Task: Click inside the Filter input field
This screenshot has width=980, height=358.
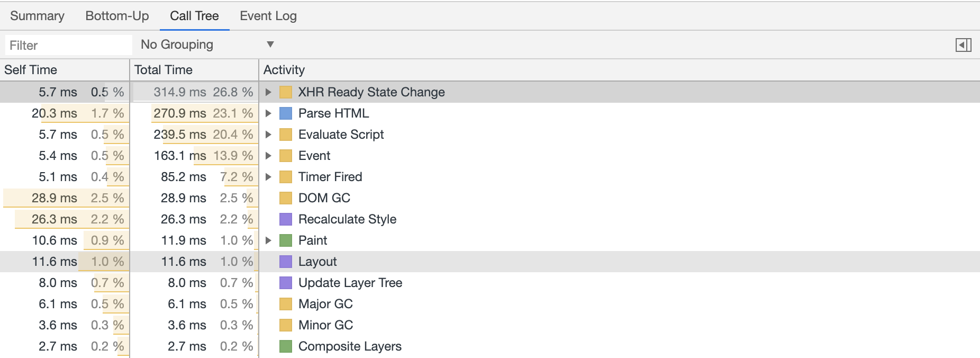Action: pyautogui.click(x=69, y=44)
